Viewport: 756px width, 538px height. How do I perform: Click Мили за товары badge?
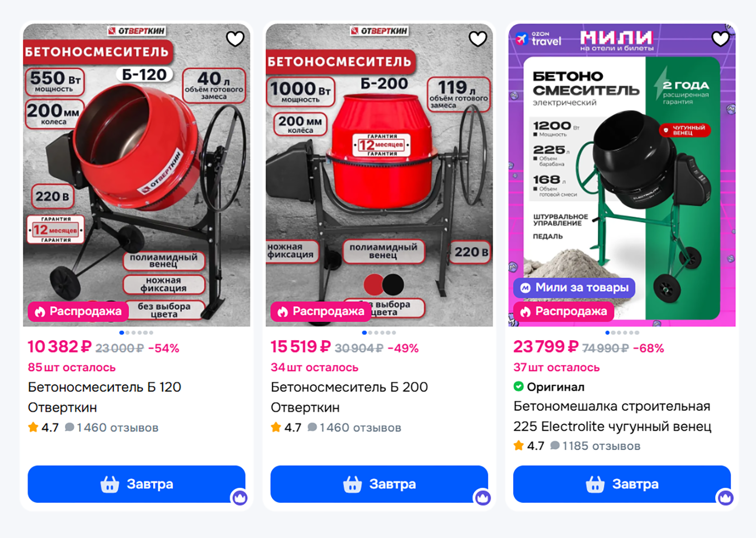(x=574, y=287)
